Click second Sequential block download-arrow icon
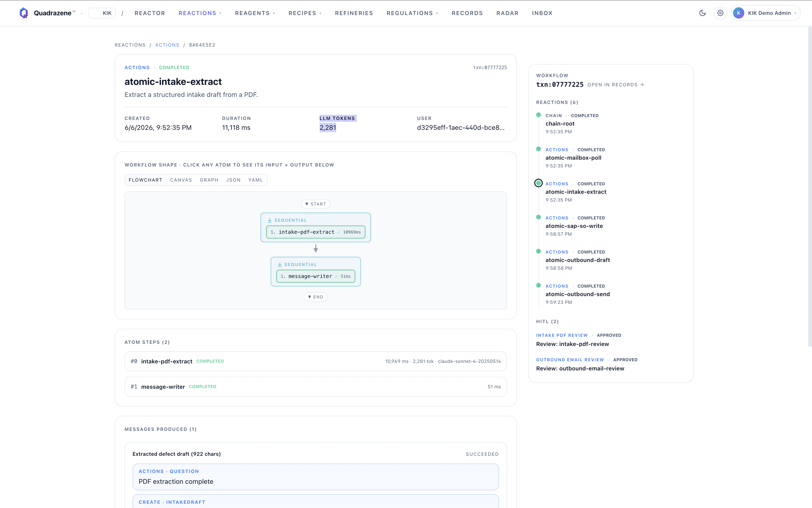This screenshot has width=812, height=508. [280, 265]
